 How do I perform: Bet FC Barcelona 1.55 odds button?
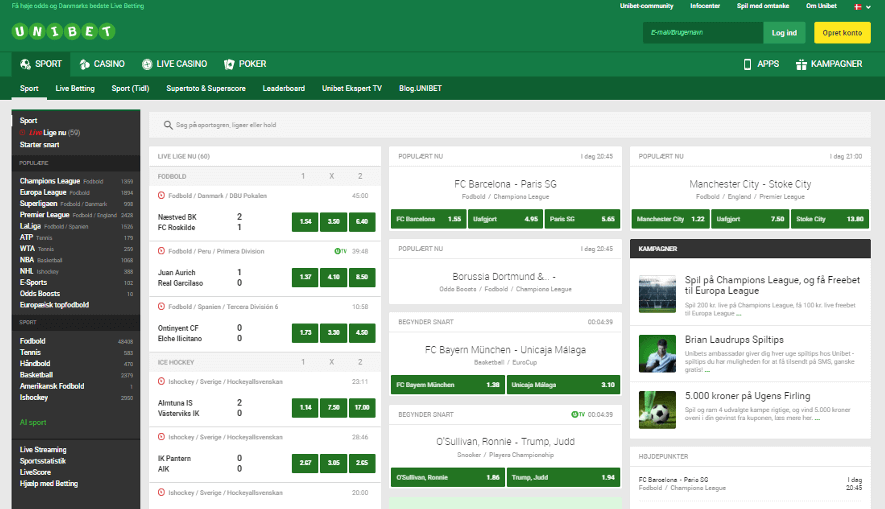[x=428, y=219]
